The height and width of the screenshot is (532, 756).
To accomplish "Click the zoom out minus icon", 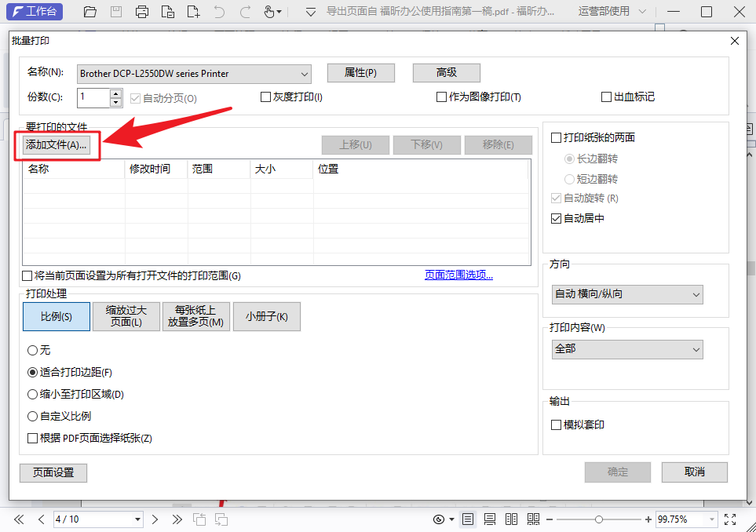I will pos(550,519).
